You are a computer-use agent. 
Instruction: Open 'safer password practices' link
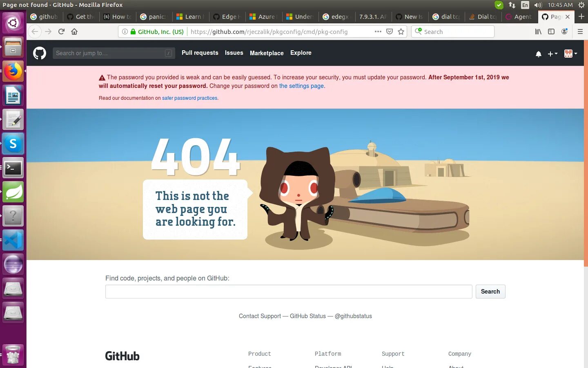coord(190,98)
